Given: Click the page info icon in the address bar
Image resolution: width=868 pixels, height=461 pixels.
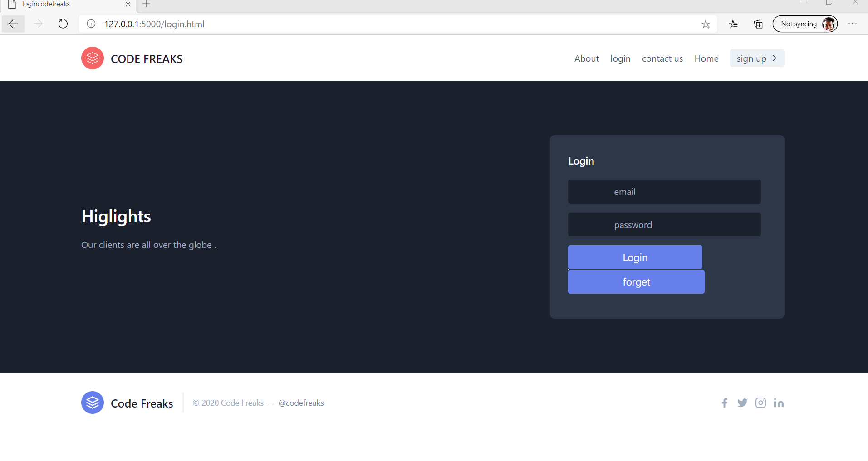Looking at the screenshot, I should [x=91, y=24].
